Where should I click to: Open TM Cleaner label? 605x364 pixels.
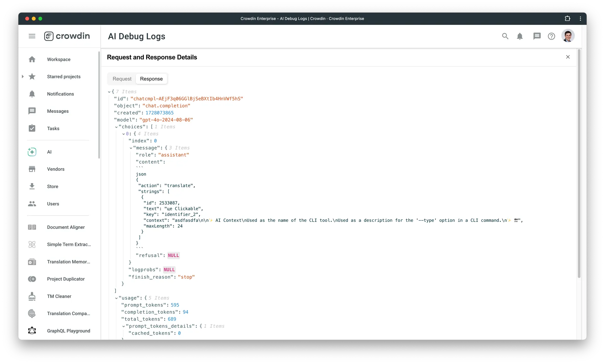pyautogui.click(x=59, y=296)
